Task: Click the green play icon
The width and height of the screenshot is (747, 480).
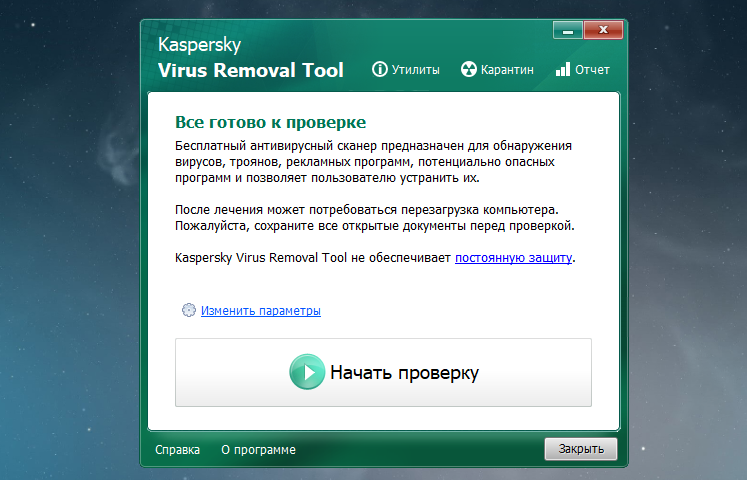Action: click(307, 372)
